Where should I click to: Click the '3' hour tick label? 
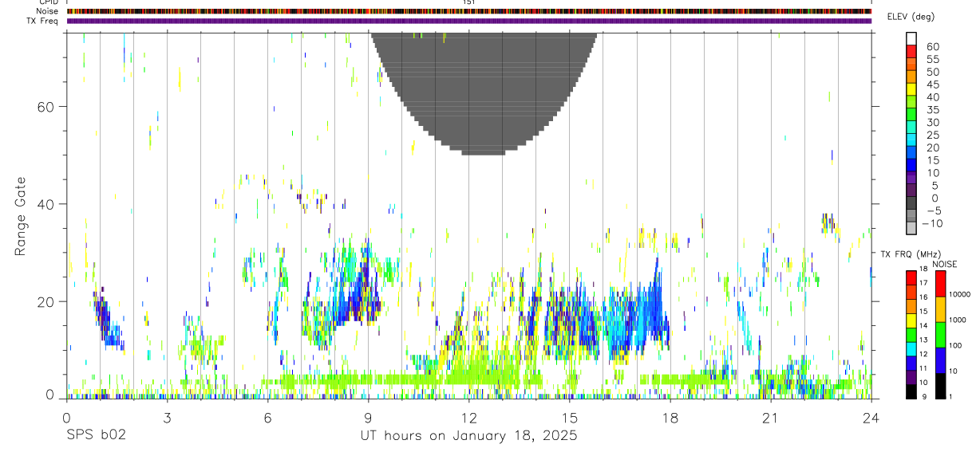tap(167, 419)
